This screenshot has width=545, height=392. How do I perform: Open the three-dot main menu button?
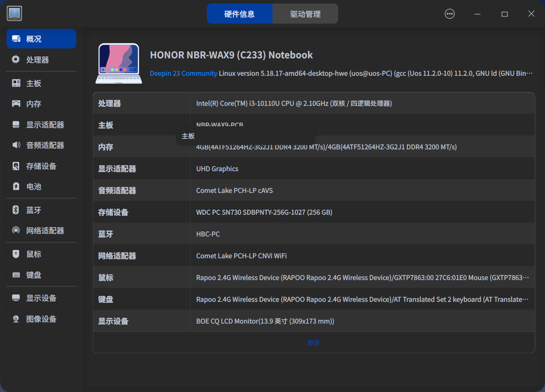(x=450, y=14)
